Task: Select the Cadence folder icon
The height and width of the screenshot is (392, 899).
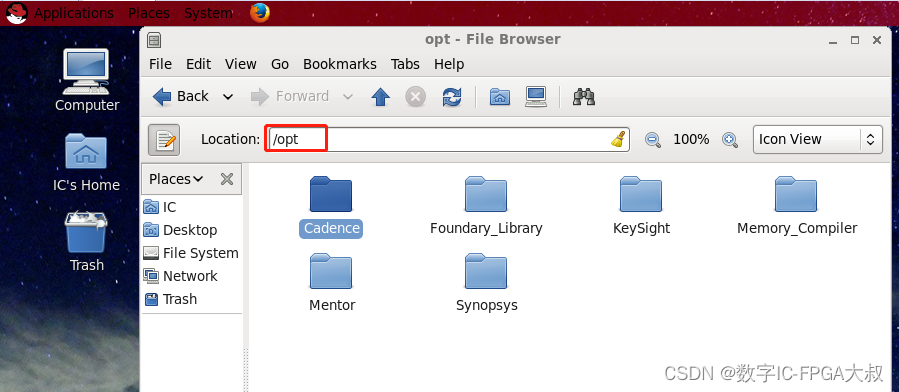Action: tap(331, 194)
